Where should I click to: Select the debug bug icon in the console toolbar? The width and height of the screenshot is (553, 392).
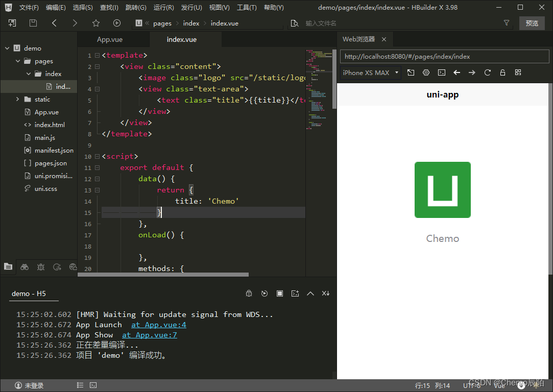(249, 293)
